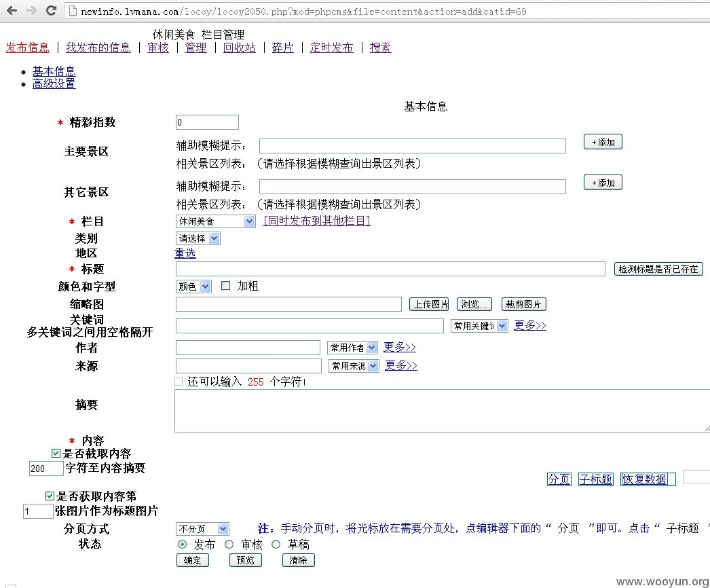Open 常用作者 dropdown
Screen dimensions: 710x588
(x=352, y=348)
